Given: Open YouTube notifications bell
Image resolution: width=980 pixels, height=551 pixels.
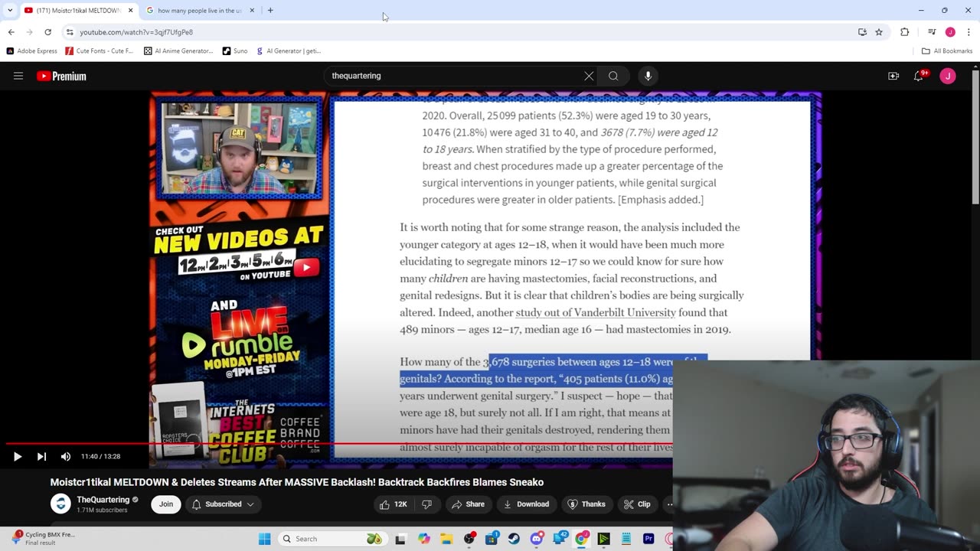Looking at the screenshot, I should tap(919, 76).
